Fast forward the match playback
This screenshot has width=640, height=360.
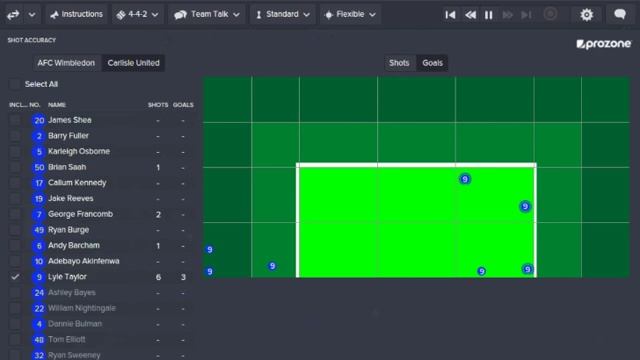pos(507,15)
